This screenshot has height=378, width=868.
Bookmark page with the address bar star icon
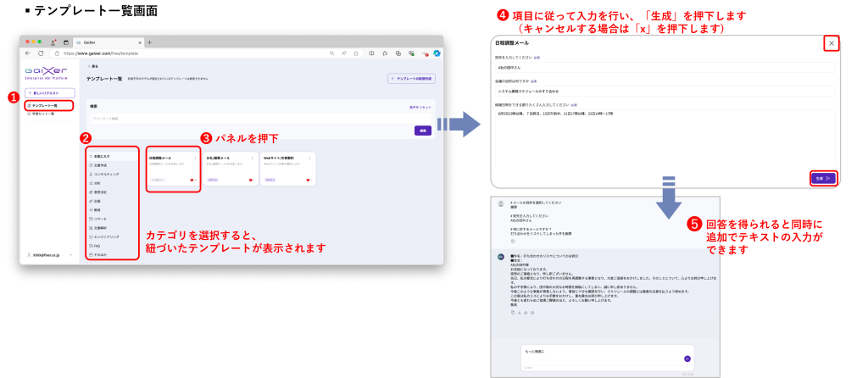(354, 53)
